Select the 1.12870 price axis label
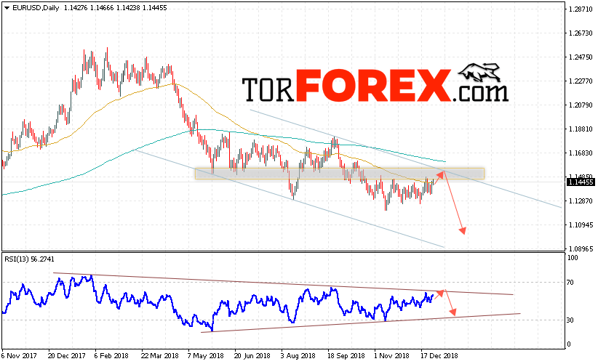 click(581, 201)
